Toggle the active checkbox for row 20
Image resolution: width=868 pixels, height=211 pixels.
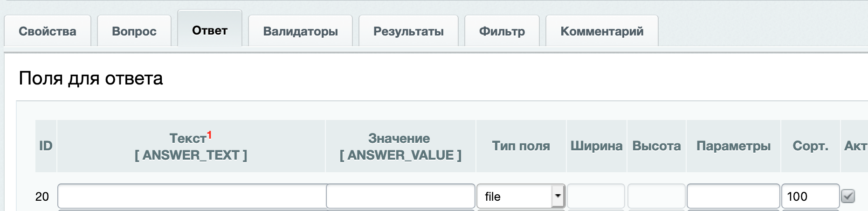[848, 196]
